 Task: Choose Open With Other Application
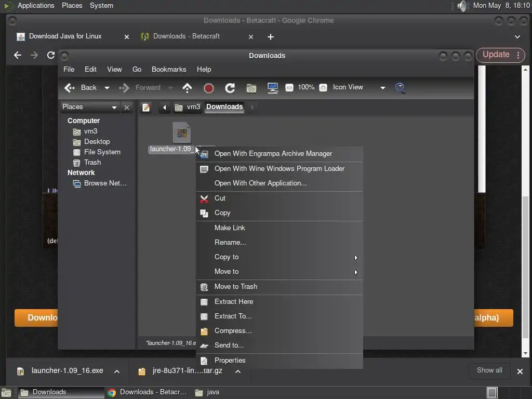pyautogui.click(x=280, y=183)
